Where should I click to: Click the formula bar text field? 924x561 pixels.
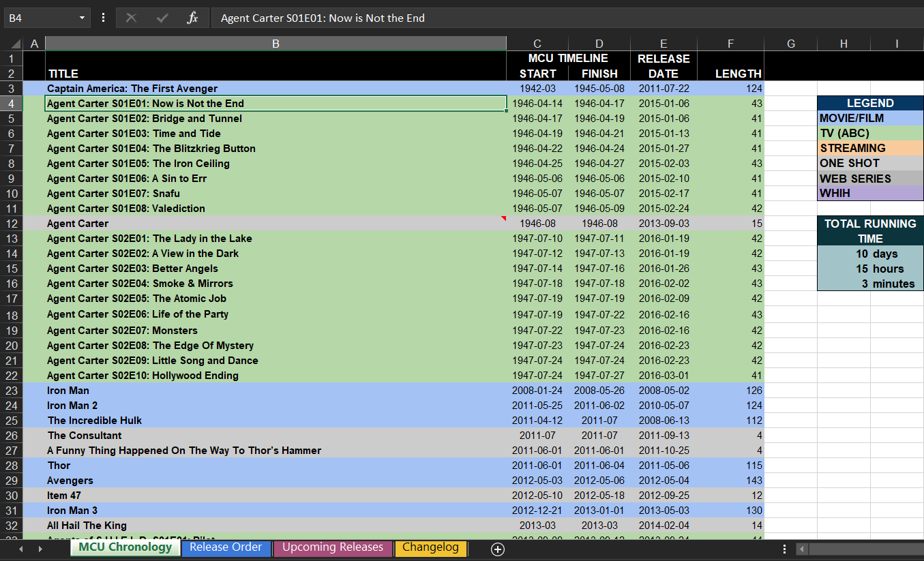tap(566, 18)
